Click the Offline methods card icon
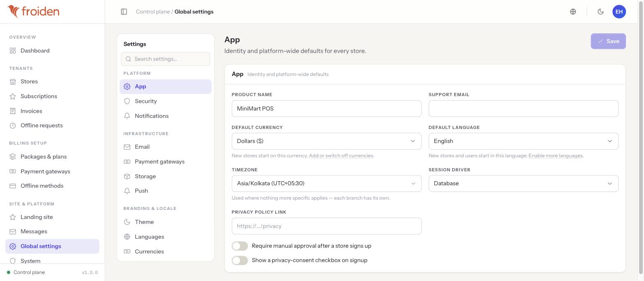Viewport: 644px width, 281px height. (13, 186)
